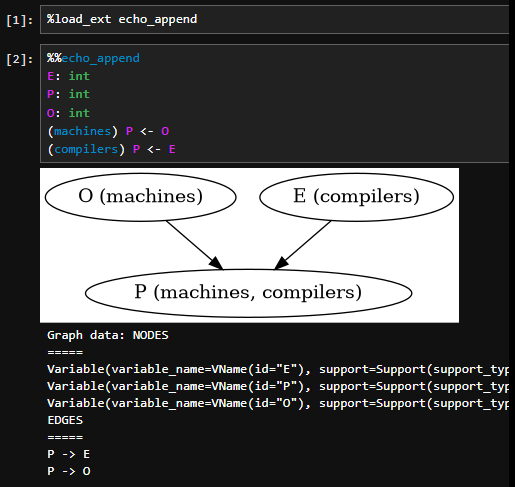Click the P (machines, compilers) graph node
The width and height of the screenshot is (515, 487).
[248, 293]
